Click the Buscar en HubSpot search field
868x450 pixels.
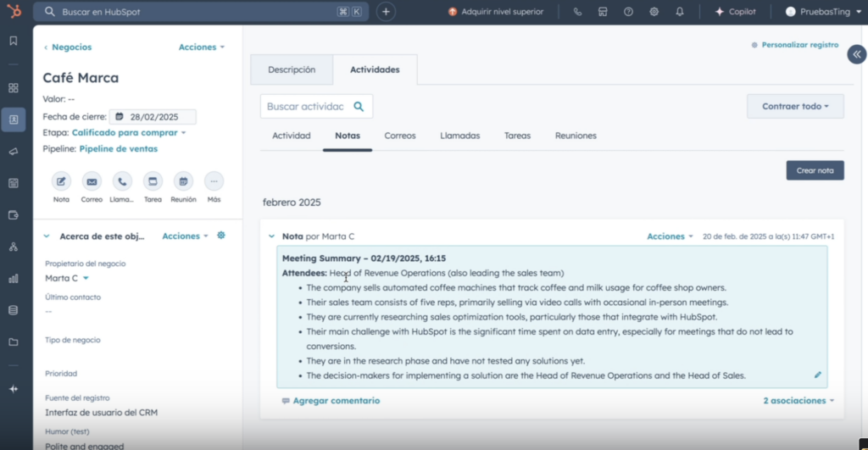201,12
